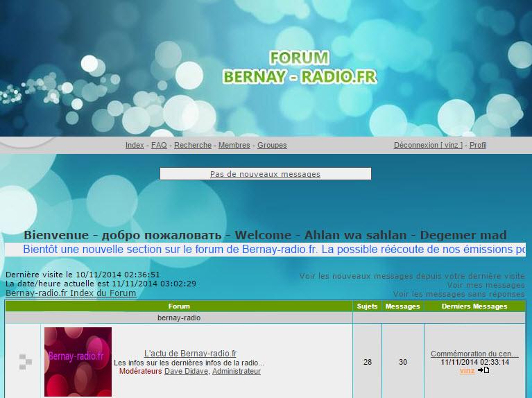Open the Administrateur moderator link
532x398 pixels.
tap(237, 372)
